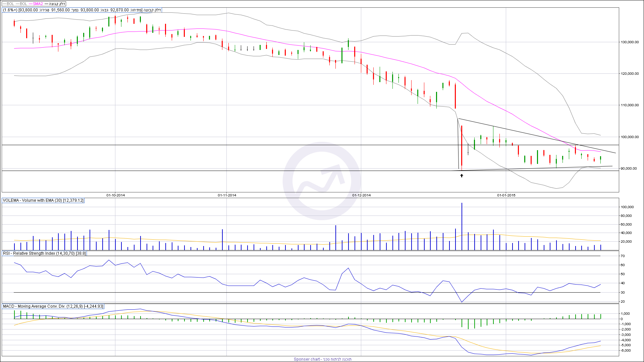Click the 130,000.00 price axis label
The image size is (644, 362).
point(630,42)
